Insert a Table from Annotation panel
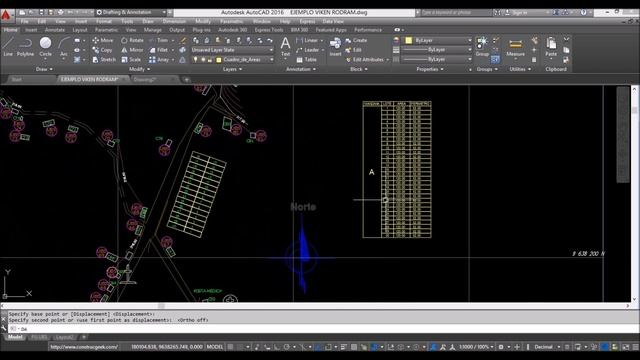This screenshot has width=640, height=360. coord(307,60)
